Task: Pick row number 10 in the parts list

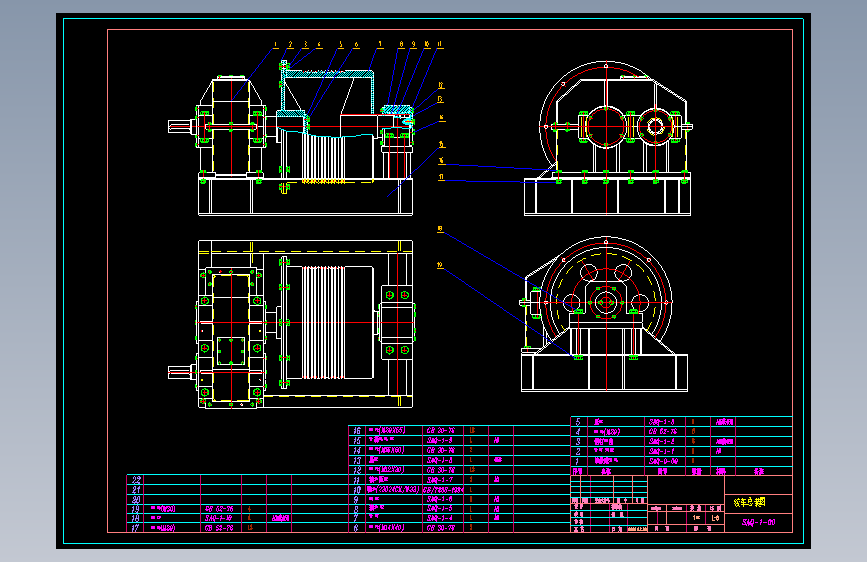Action: tap(357, 490)
